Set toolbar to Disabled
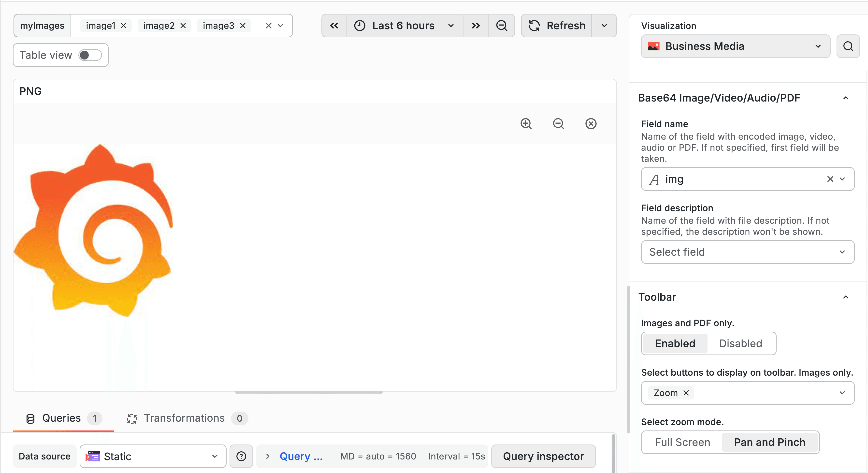Viewport: 868px width, 473px height. pyautogui.click(x=740, y=343)
